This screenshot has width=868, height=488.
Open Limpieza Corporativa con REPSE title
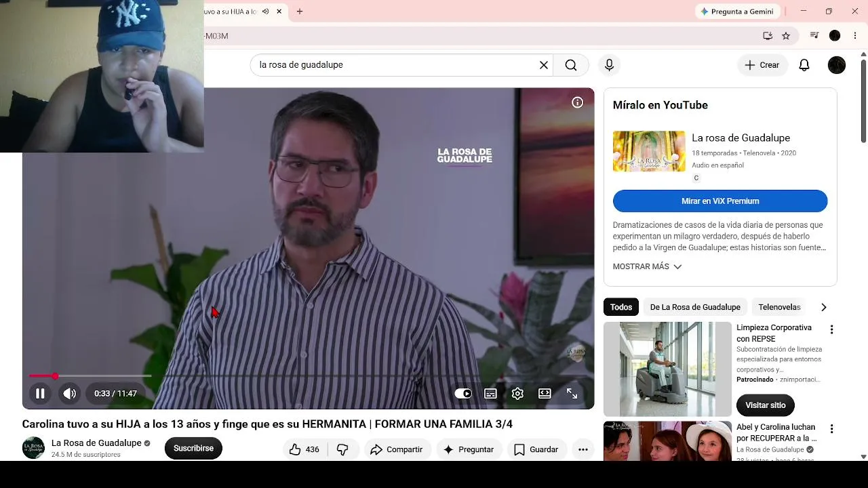(774, 333)
